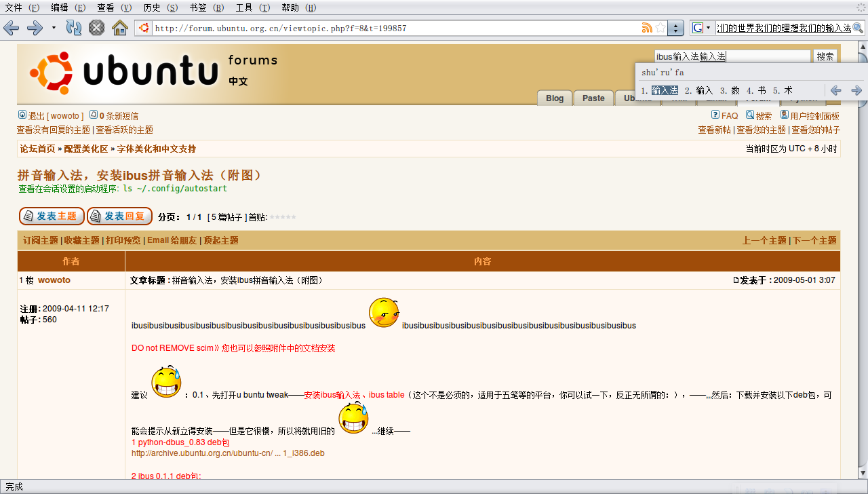Open the 文件 (F) menu

[x=22, y=7]
